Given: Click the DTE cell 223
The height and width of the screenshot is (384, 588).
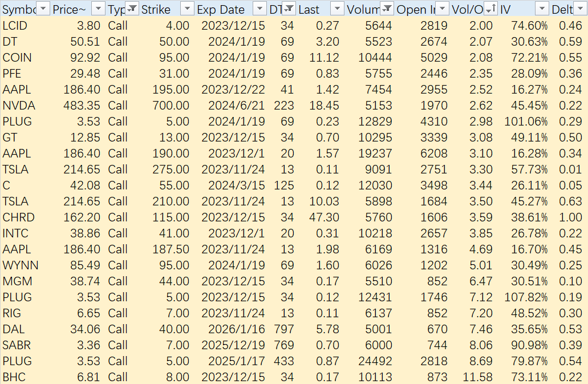Looking at the screenshot, I should 284,106.
